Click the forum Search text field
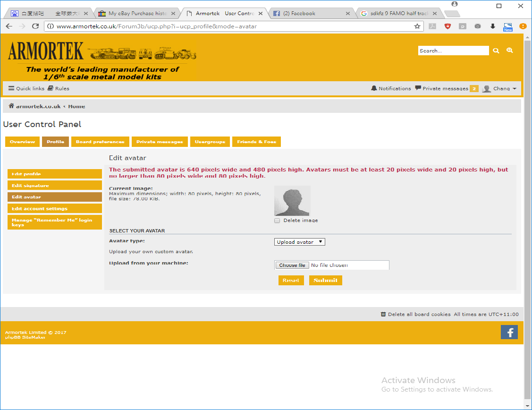This screenshot has width=532, height=410. coord(453,51)
